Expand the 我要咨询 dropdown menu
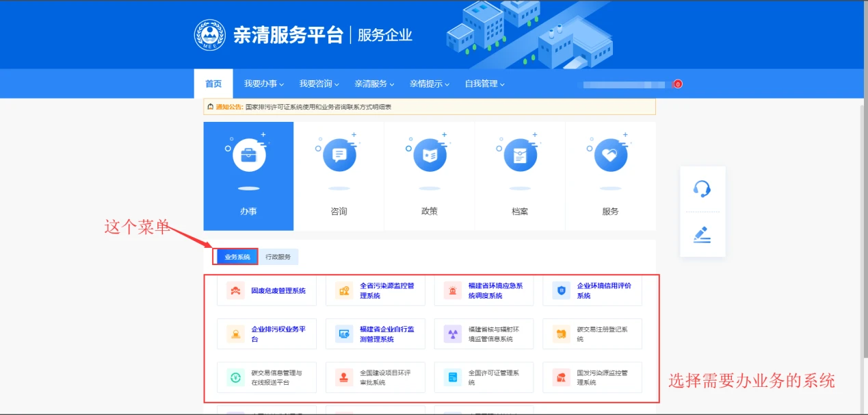868x415 pixels. pyautogui.click(x=319, y=84)
